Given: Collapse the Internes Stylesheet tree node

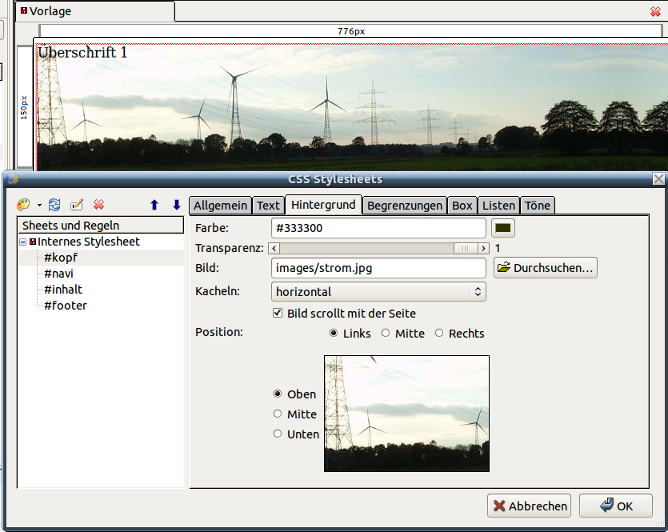Looking at the screenshot, I should point(23,242).
